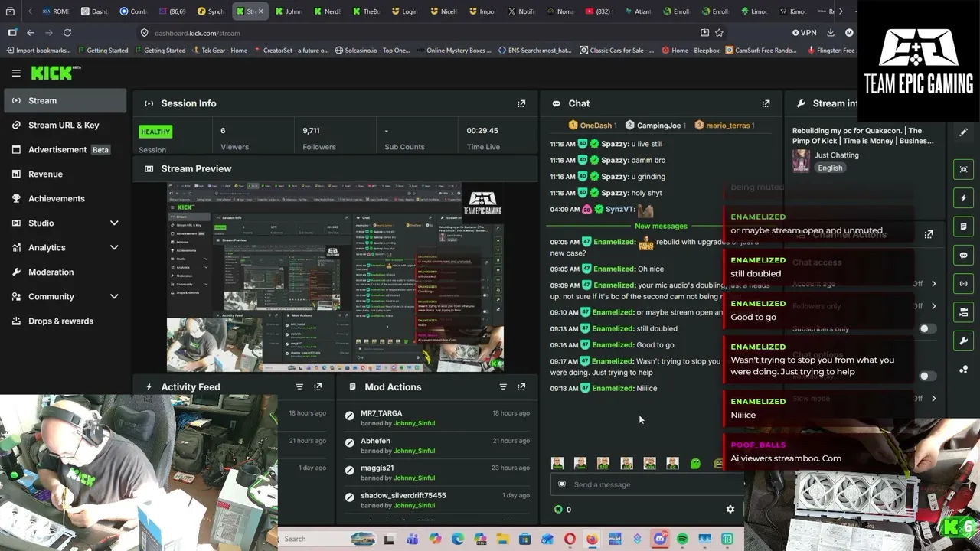Edit stream info with the pencil icon
The width and height of the screenshot is (980, 551).
click(964, 132)
